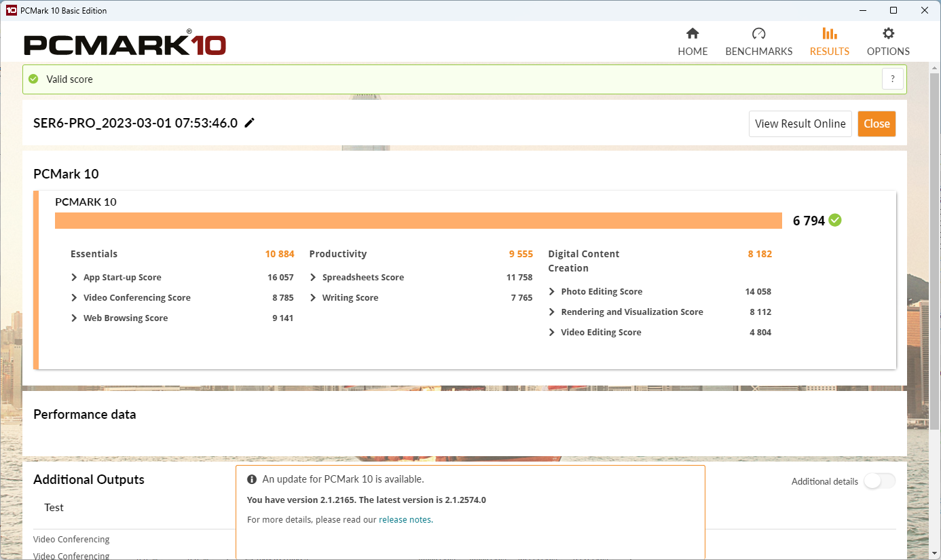Image resolution: width=941 pixels, height=560 pixels.
Task: Click the green valid checkmark beside 6 794
Action: click(x=835, y=220)
